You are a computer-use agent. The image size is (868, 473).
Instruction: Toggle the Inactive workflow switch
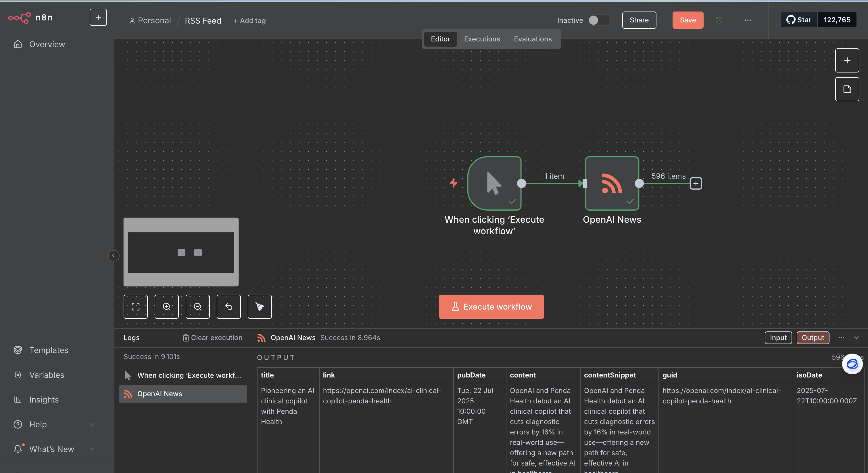pyautogui.click(x=599, y=20)
